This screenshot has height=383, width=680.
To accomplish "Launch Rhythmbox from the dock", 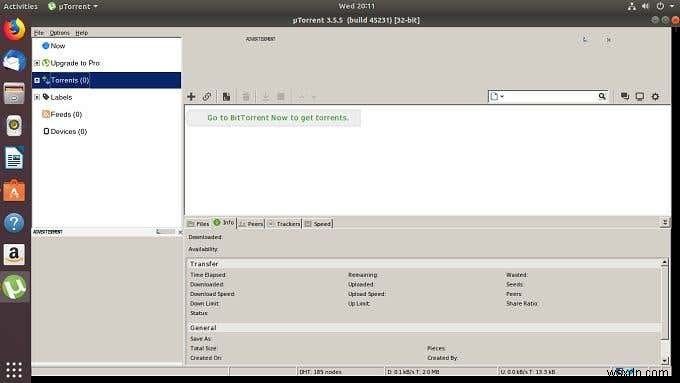I will [14, 125].
